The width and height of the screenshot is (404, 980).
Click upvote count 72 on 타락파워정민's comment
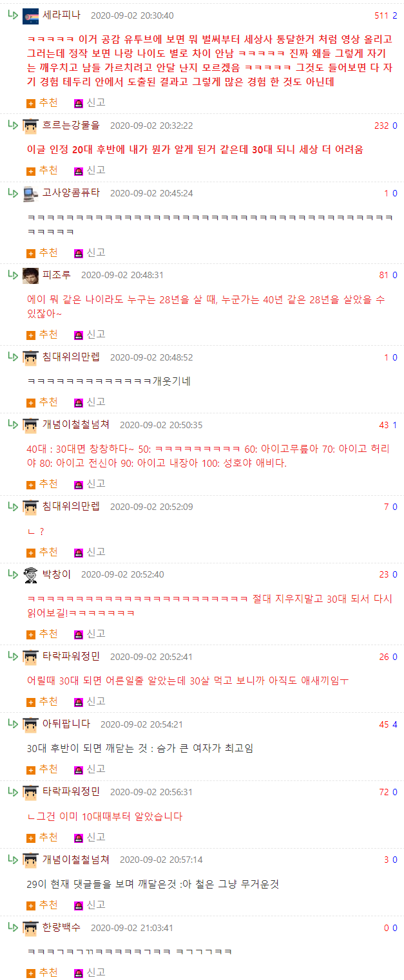click(x=384, y=792)
